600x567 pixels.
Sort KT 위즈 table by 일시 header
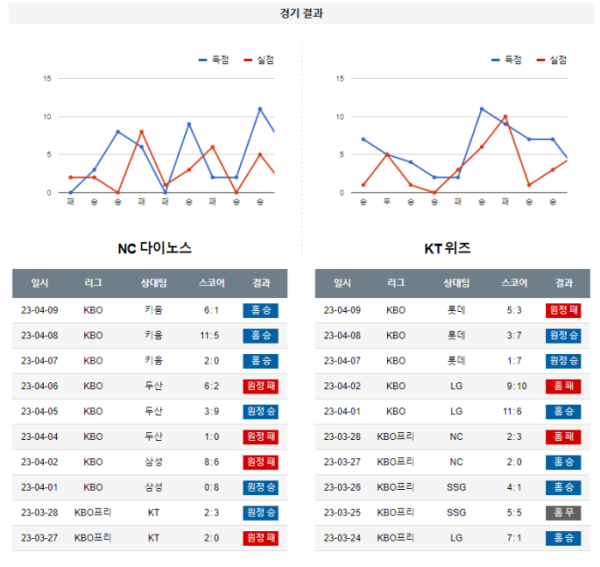click(x=342, y=283)
